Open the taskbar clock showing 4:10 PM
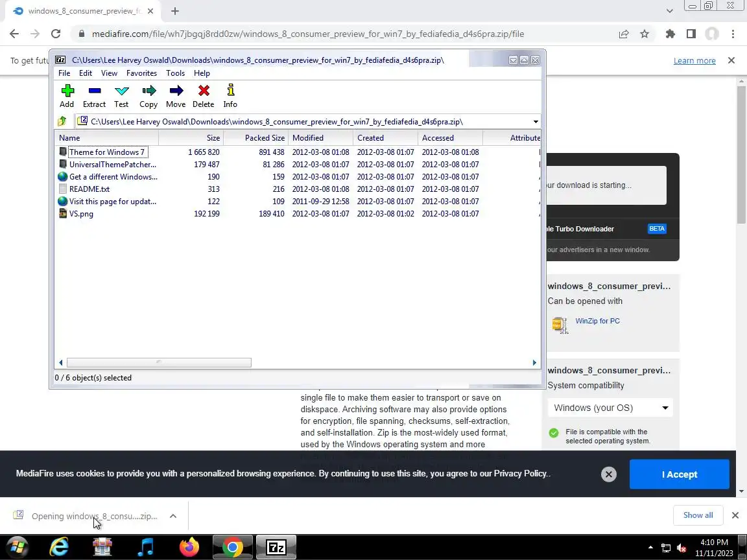The height and width of the screenshot is (560, 747). [x=714, y=548]
